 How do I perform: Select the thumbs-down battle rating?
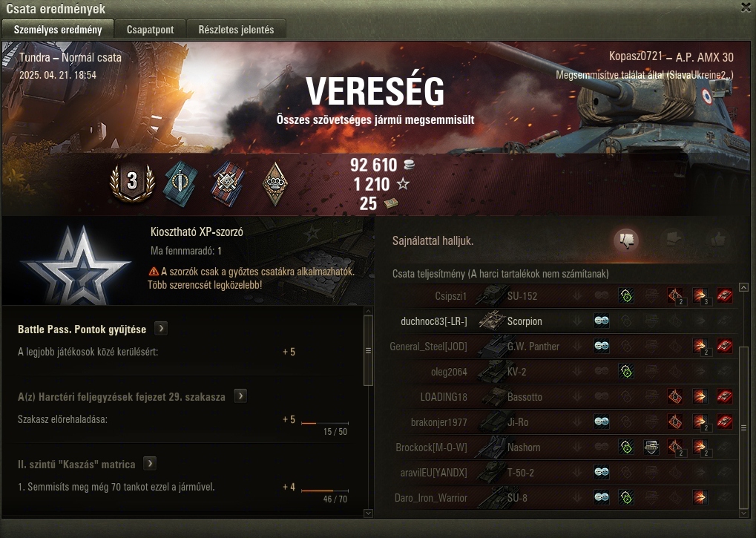626,240
